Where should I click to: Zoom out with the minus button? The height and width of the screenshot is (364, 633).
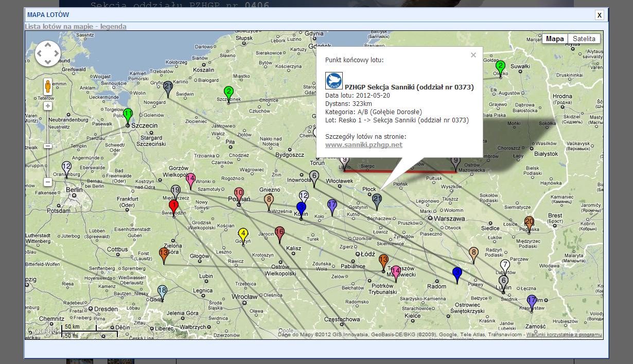click(x=48, y=182)
